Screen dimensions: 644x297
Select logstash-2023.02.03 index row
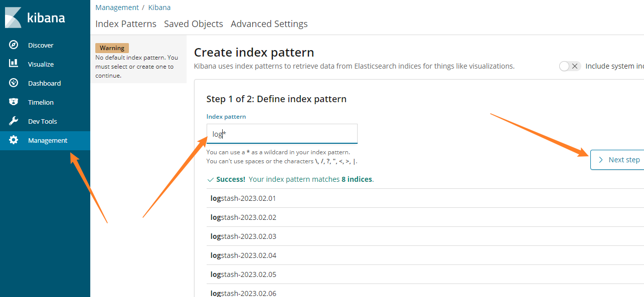pyautogui.click(x=243, y=236)
